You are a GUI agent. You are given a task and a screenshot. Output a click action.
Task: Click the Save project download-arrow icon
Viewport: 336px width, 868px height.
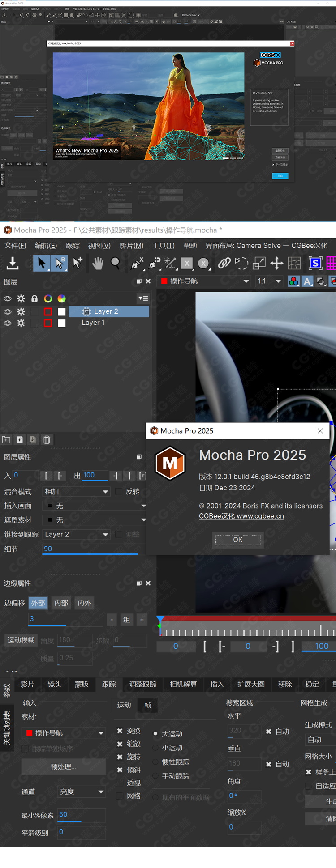coord(13,263)
